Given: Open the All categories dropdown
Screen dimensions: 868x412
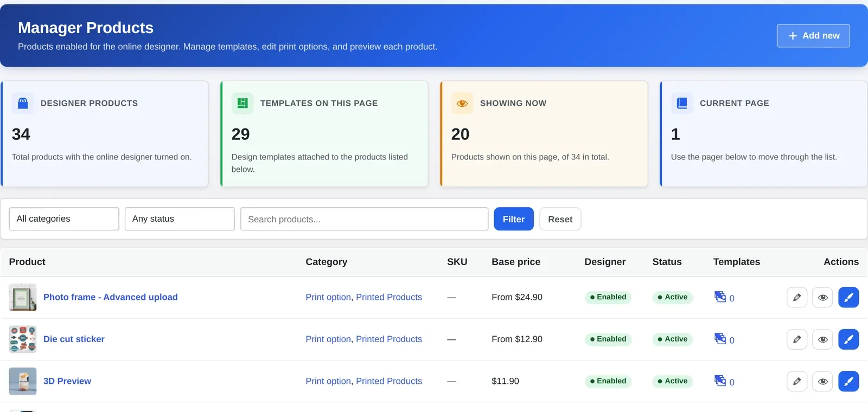Looking at the screenshot, I should tap(64, 219).
